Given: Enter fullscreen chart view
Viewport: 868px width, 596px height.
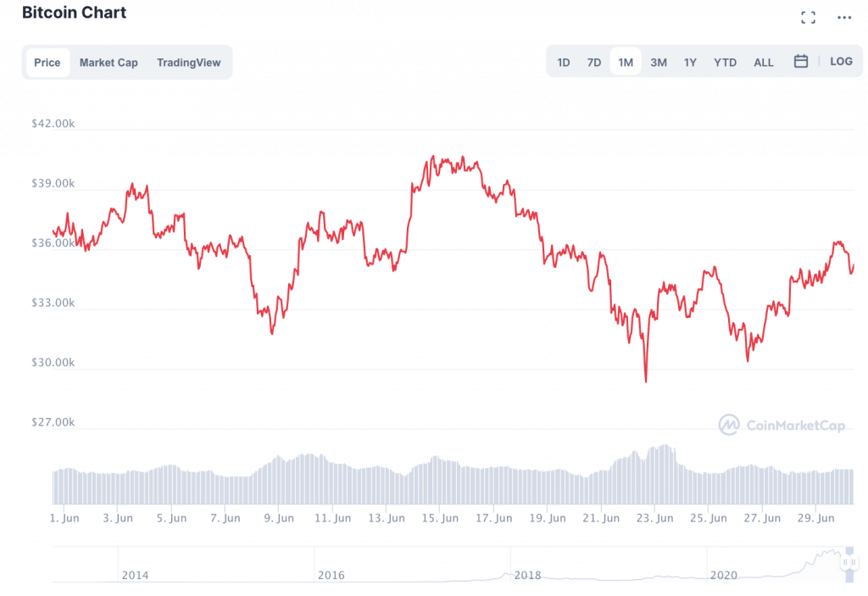Looking at the screenshot, I should tap(808, 17).
